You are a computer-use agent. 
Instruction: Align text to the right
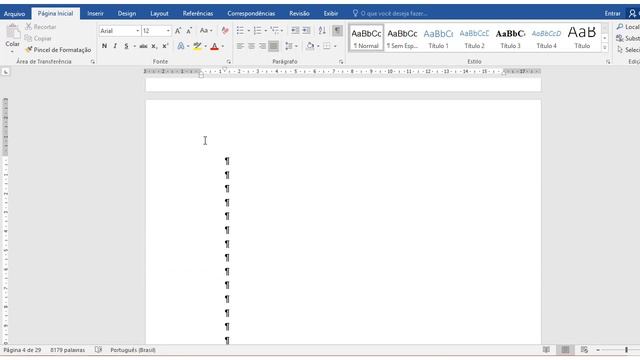click(262, 46)
